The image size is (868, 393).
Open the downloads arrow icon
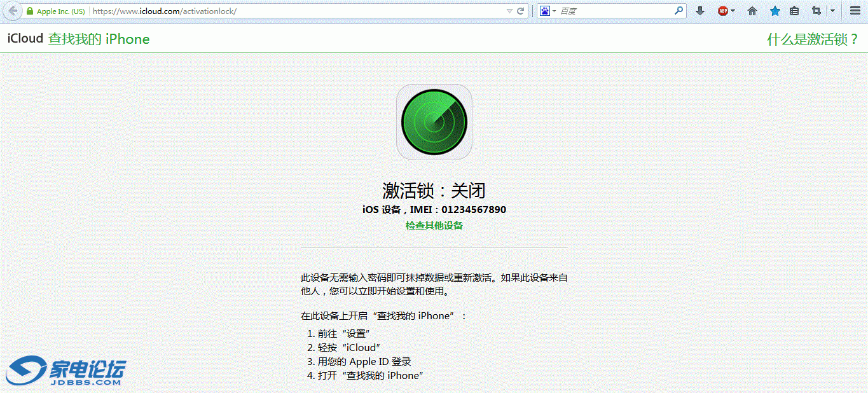click(700, 11)
